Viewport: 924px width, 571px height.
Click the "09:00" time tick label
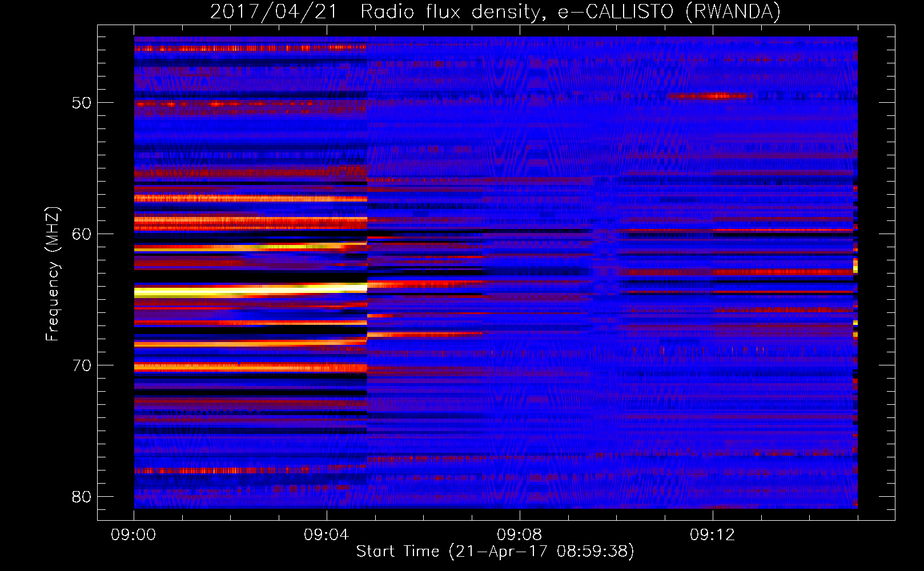134,535
